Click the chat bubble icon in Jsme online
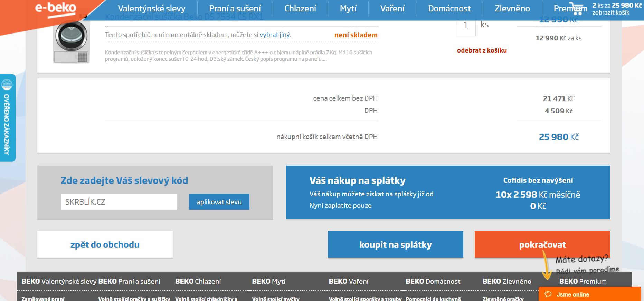Image resolution: width=644 pixels, height=301 pixels. (548, 294)
